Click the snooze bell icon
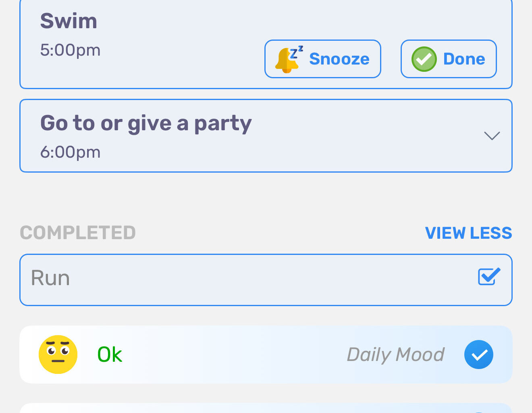Viewport: 532px width, 413px height. point(289,59)
